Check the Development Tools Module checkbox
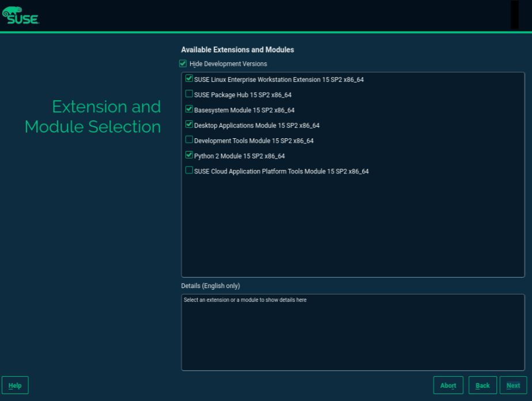 tap(189, 140)
